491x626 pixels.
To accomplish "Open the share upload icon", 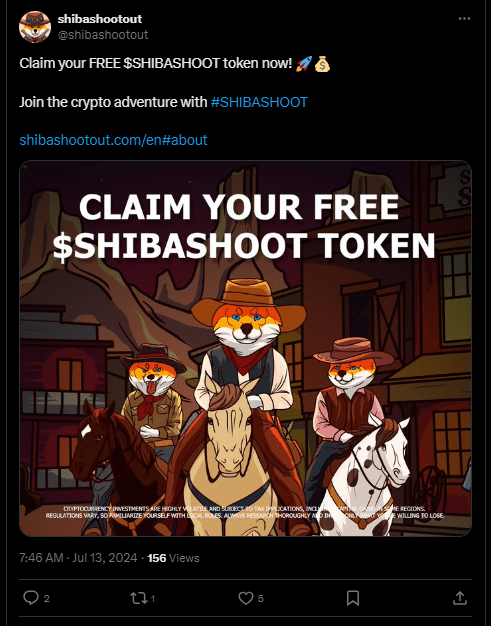I will point(460,598).
